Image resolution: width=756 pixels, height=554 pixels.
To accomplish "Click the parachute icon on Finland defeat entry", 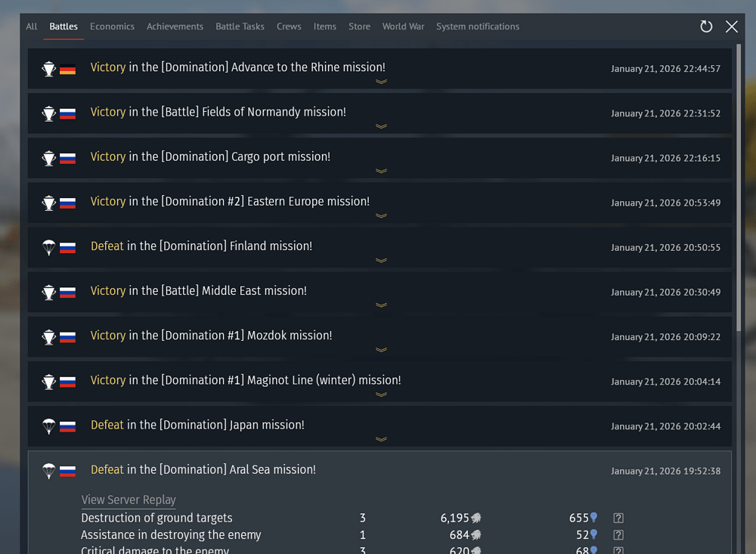I will point(49,247).
